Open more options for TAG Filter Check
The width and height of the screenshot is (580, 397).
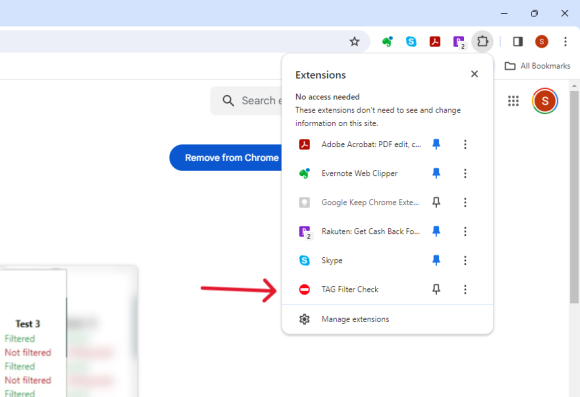point(465,289)
